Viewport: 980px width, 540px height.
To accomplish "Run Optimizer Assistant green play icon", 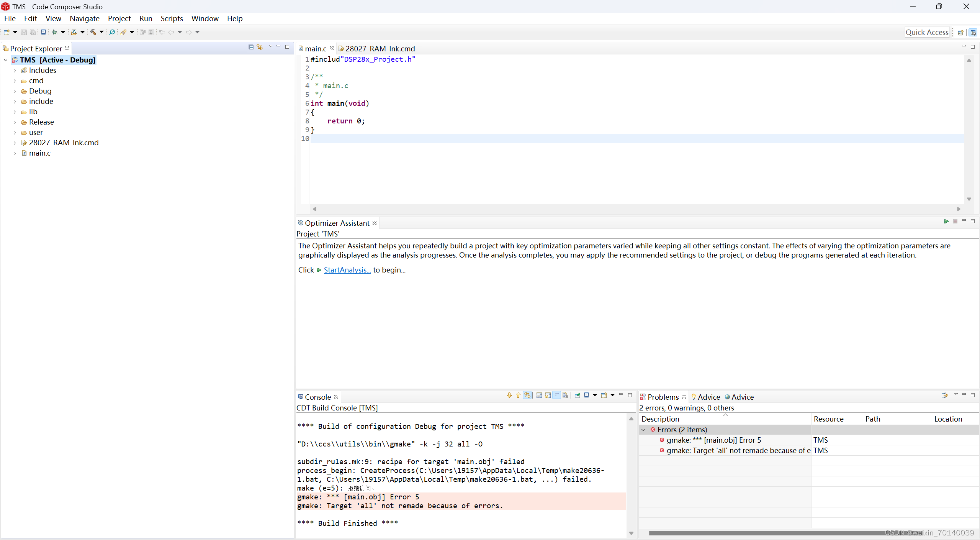I will [x=946, y=222].
